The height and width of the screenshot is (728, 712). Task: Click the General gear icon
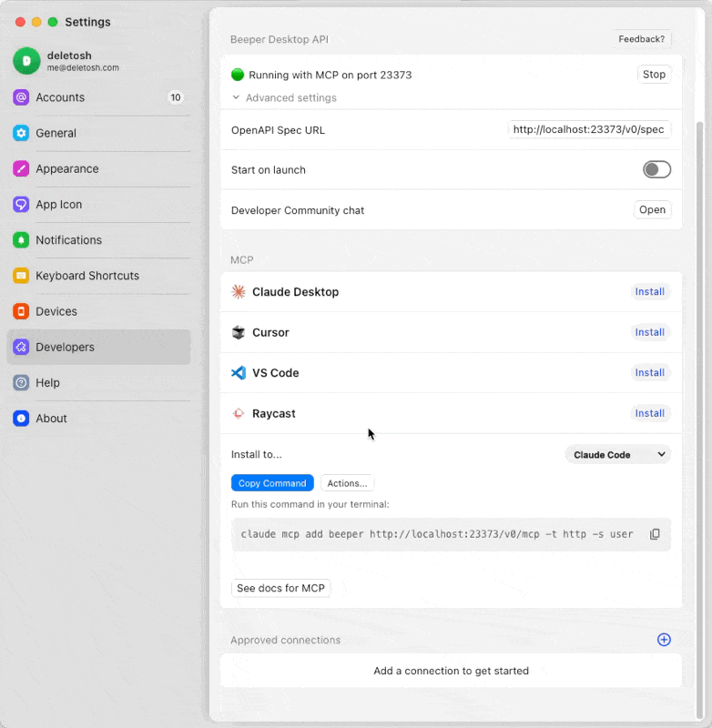(21, 133)
